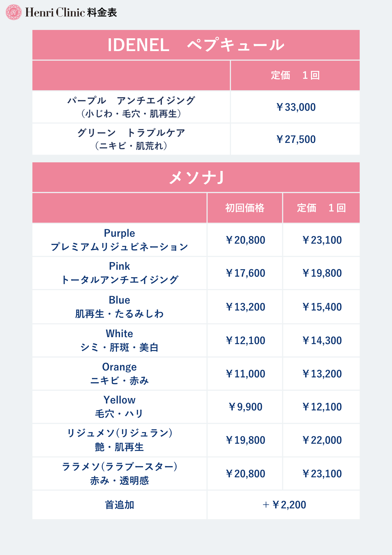Select Pink row's first-time price ¥17,600
The height and width of the screenshot is (555, 392).
(x=245, y=273)
